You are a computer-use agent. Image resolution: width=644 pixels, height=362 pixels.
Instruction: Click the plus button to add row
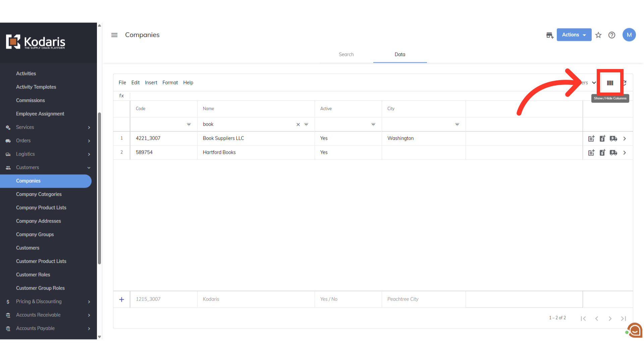(x=121, y=299)
